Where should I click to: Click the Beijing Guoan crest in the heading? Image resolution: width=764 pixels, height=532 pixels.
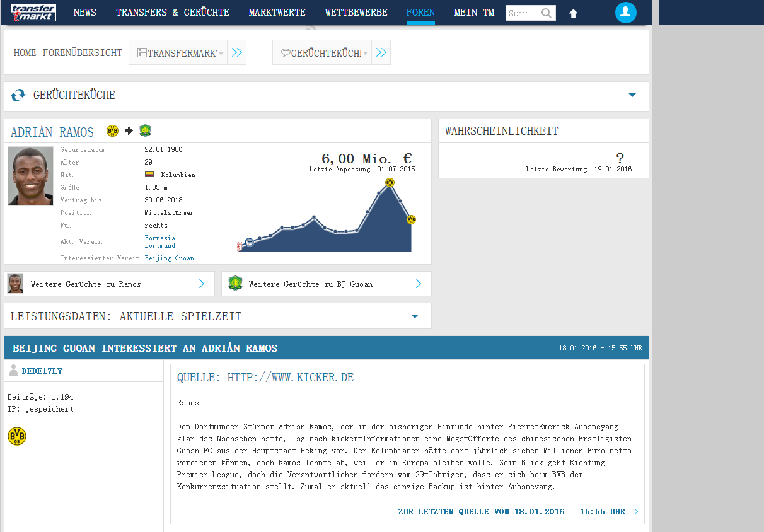146,131
